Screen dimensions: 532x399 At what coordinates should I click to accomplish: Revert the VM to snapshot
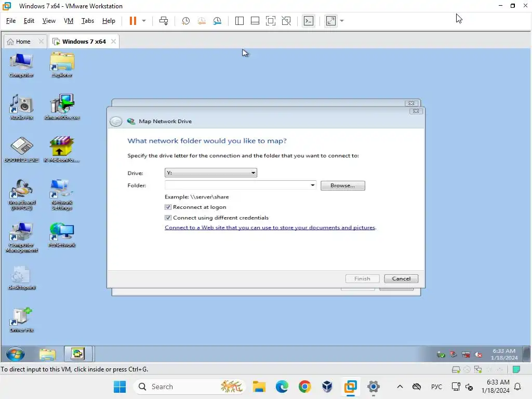coord(202,21)
